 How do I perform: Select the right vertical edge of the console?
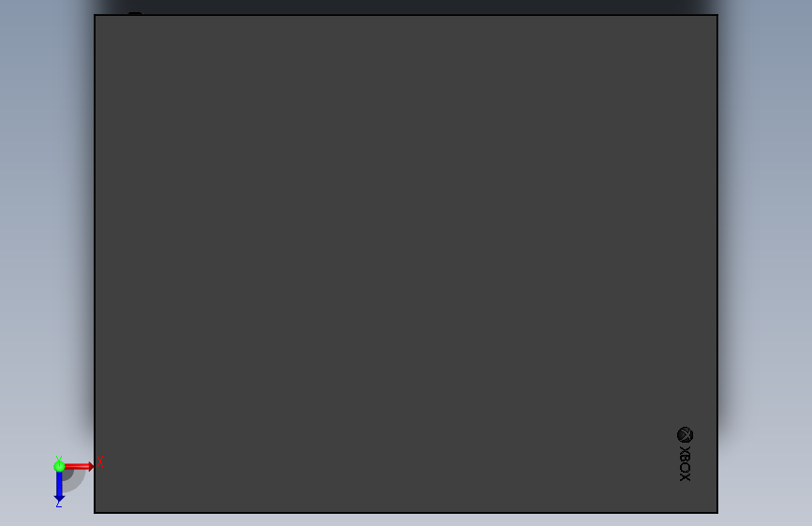coord(717,264)
